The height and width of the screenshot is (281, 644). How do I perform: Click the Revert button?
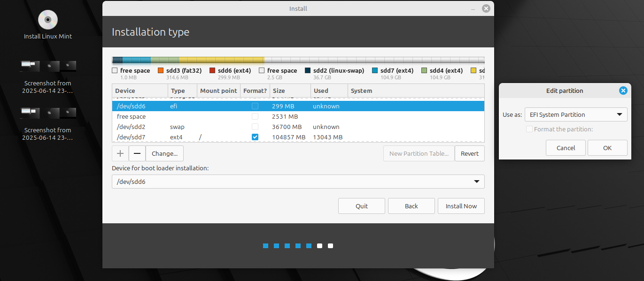(470, 153)
